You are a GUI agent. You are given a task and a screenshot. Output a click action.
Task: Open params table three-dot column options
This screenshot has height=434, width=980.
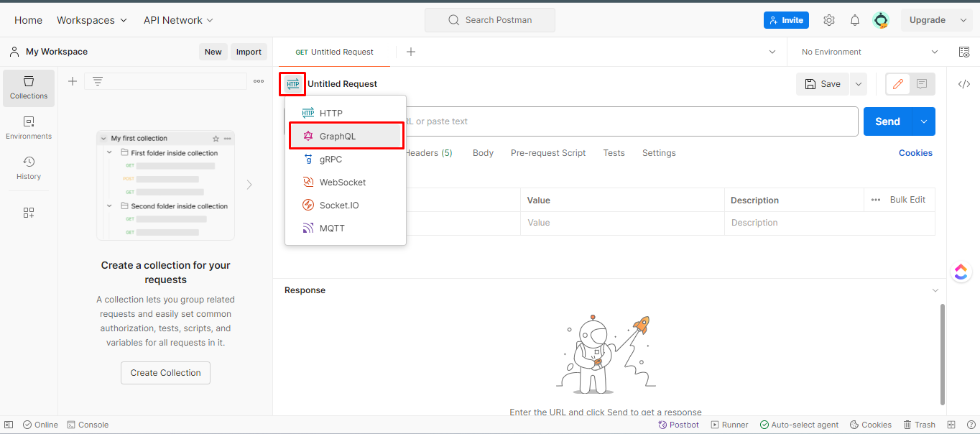(876, 200)
